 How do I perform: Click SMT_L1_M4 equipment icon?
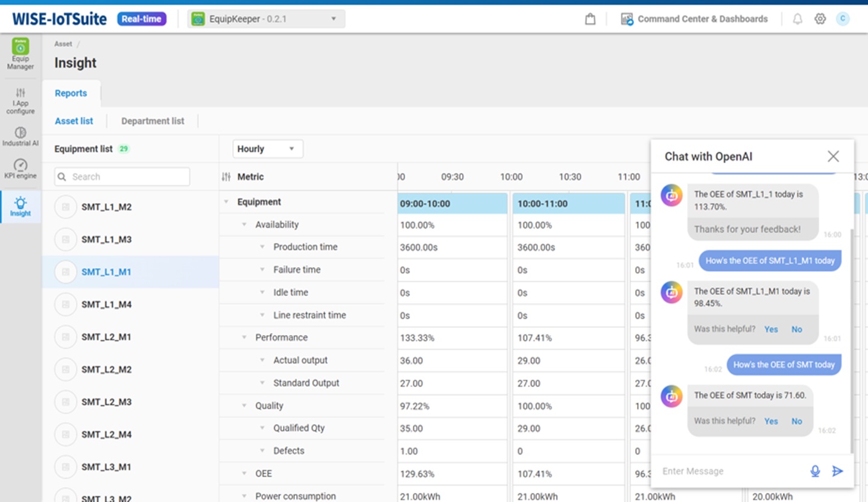[65, 304]
